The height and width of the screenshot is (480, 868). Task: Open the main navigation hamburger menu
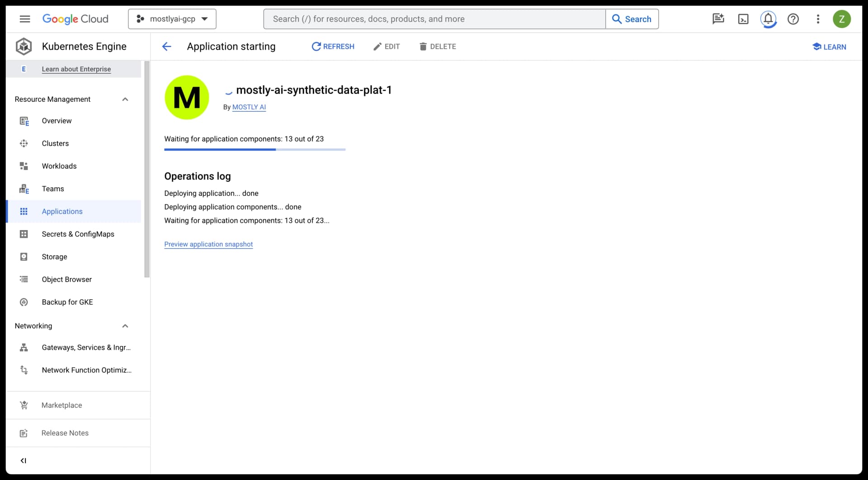tap(25, 19)
